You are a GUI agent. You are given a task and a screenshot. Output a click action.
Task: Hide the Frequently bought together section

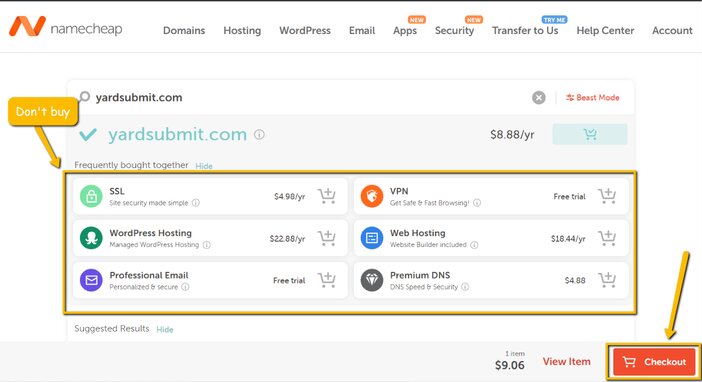pos(204,166)
